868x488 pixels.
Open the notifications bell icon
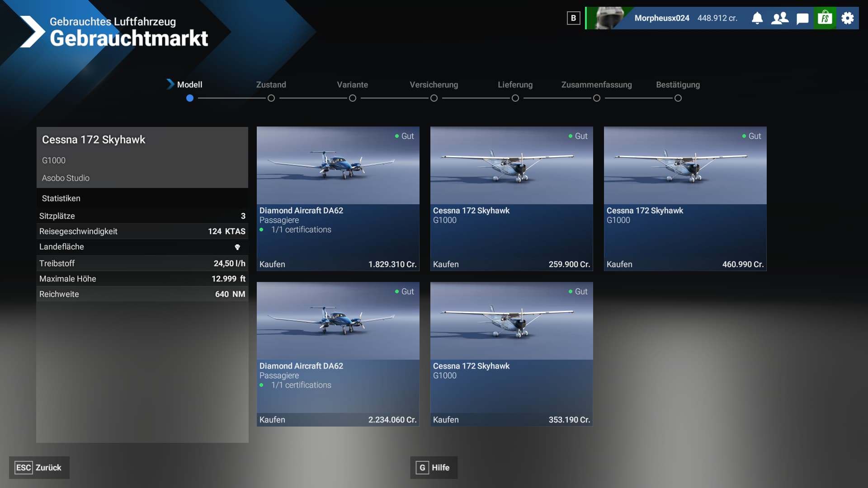[757, 18]
